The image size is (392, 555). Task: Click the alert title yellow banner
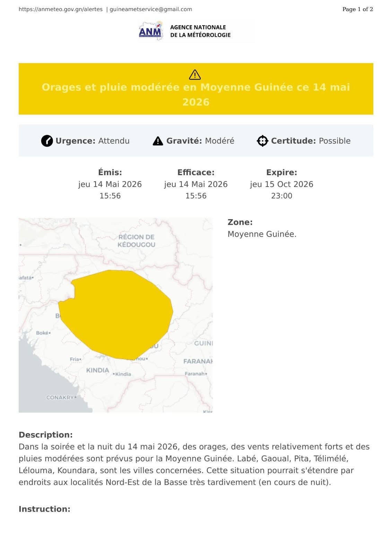[196, 89]
